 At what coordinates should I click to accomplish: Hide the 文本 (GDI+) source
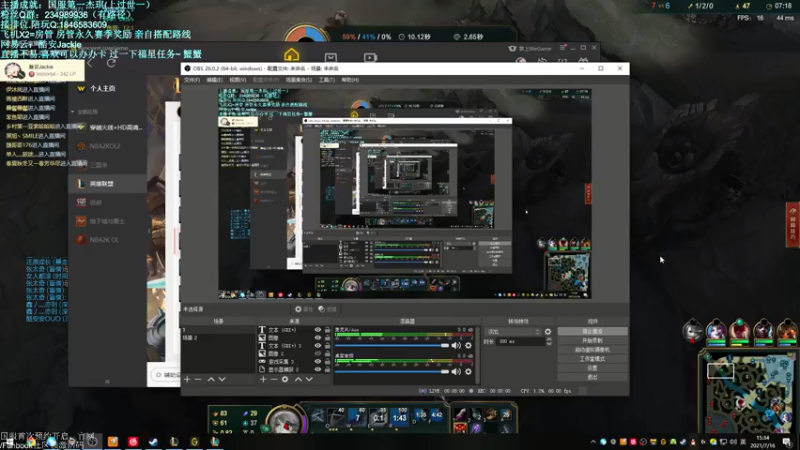click(x=318, y=330)
